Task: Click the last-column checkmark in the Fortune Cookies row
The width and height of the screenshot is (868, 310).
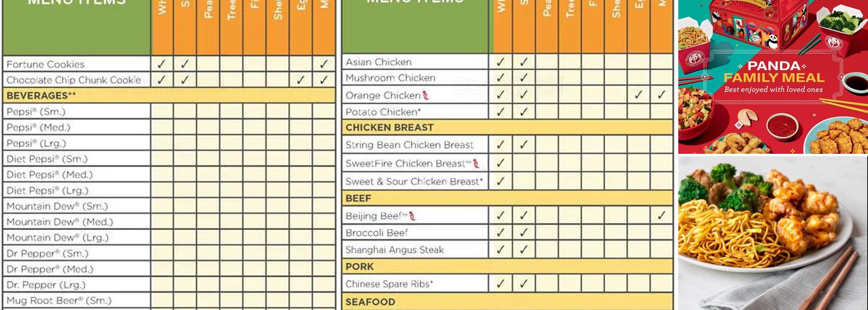Action: (x=324, y=64)
